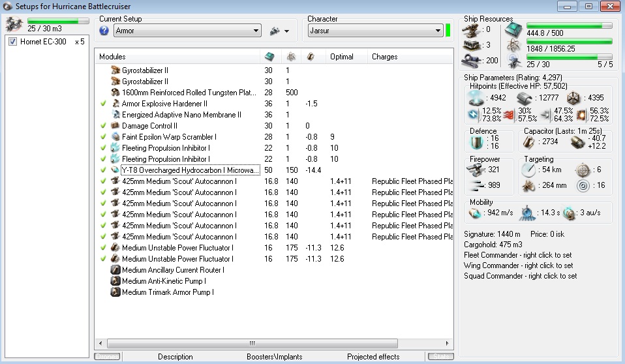Click Squad Commander - right click to set

(520, 276)
